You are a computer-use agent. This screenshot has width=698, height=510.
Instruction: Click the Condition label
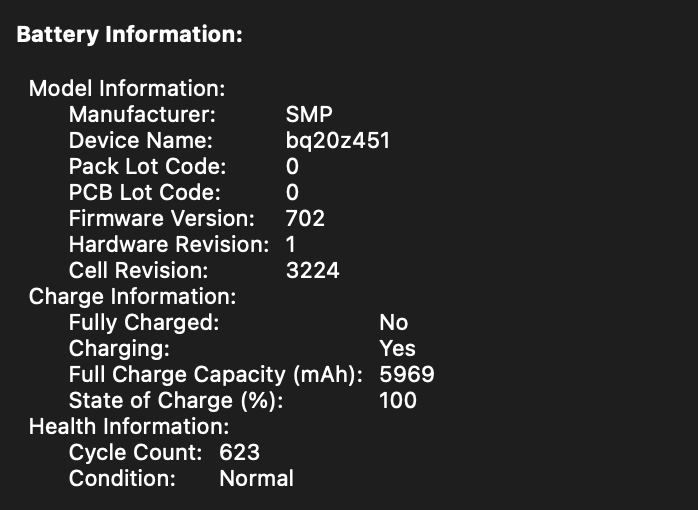(x=121, y=478)
